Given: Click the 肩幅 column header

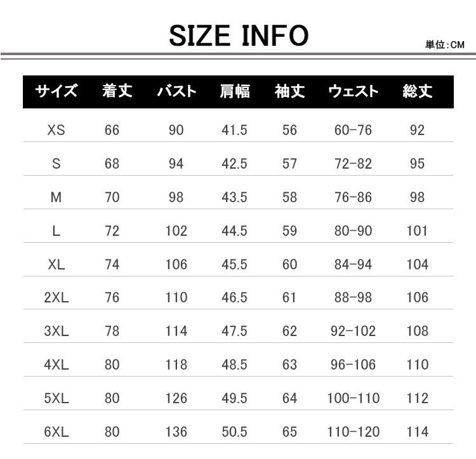Looking at the screenshot, I should (x=234, y=91).
